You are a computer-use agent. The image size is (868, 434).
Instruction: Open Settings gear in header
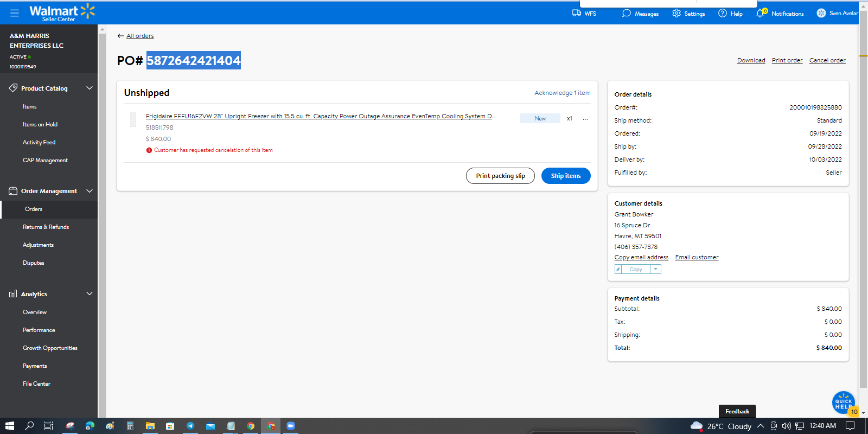pos(688,13)
